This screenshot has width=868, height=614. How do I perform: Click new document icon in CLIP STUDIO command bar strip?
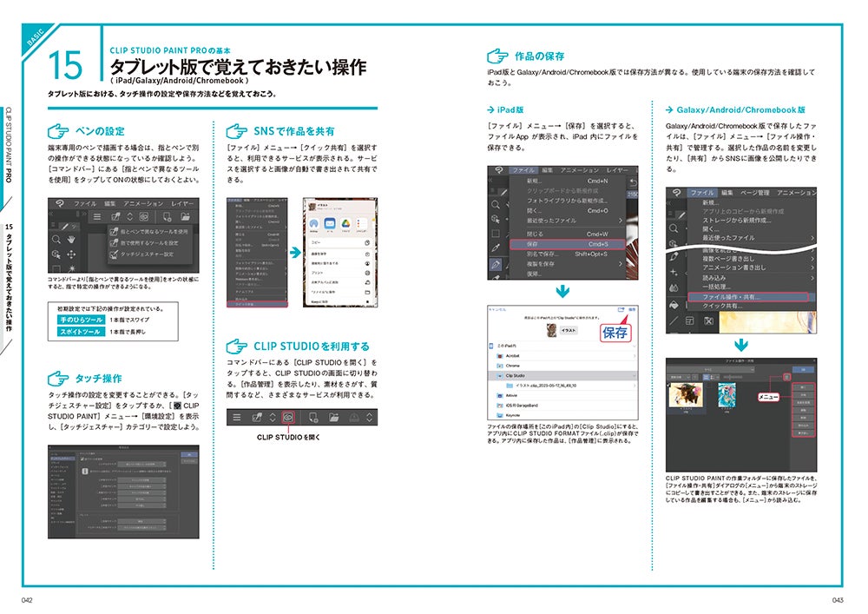click(x=313, y=417)
